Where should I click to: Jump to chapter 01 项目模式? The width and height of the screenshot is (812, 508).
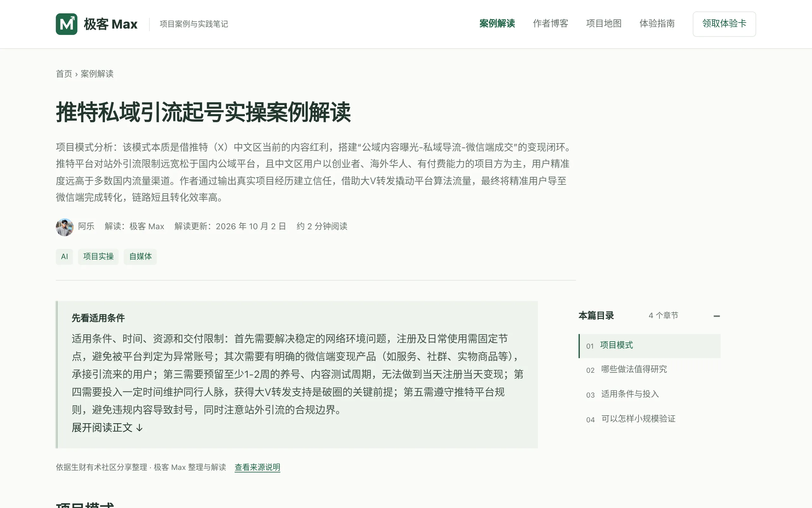click(x=649, y=346)
